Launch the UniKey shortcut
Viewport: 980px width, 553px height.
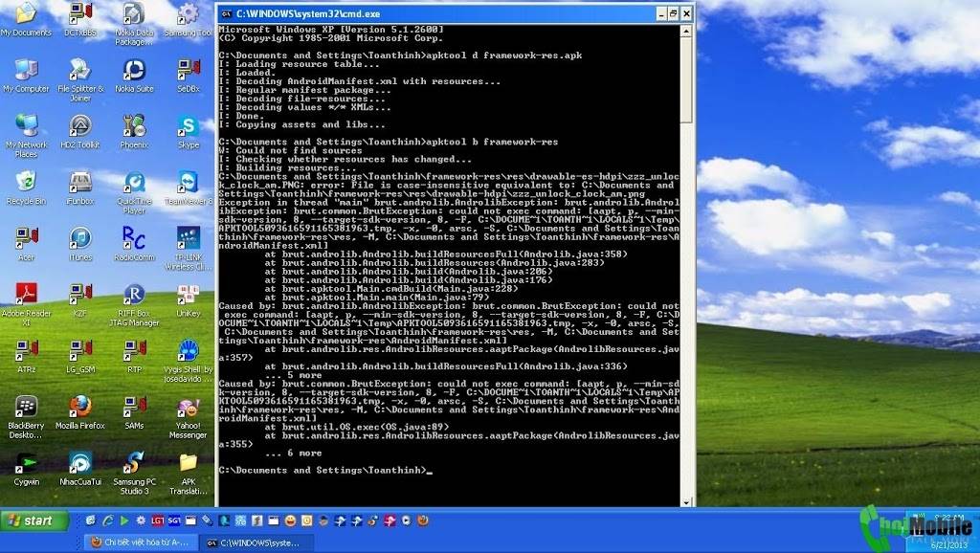click(x=189, y=300)
